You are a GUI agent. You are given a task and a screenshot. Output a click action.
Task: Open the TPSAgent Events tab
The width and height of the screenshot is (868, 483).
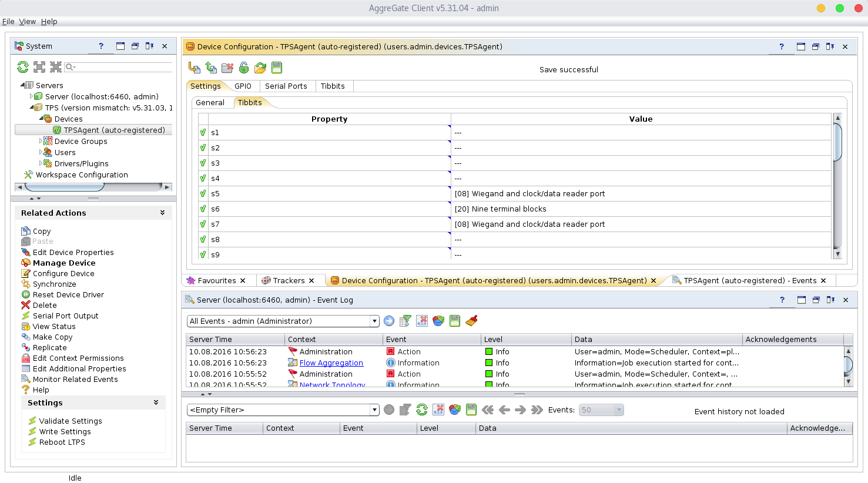pos(750,280)
